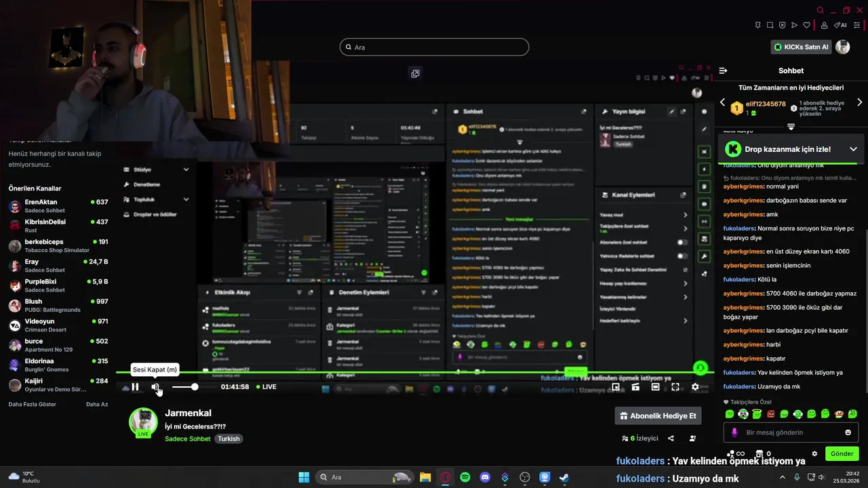This screenshot has height=488, width=868.
Task: Open Jarmenkal's channel avatar
Action: (143, 422)
